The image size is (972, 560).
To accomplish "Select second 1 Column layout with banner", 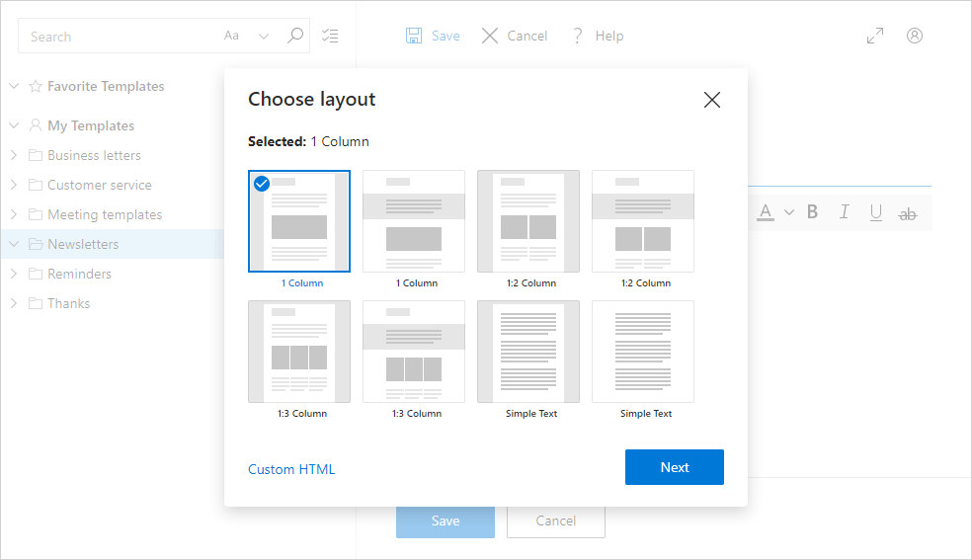I will (414, 221).
